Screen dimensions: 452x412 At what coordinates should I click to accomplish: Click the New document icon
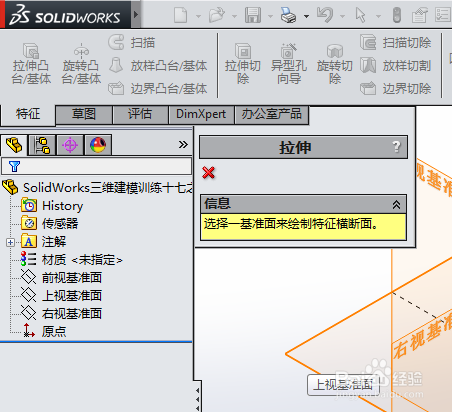click(181, 15)
